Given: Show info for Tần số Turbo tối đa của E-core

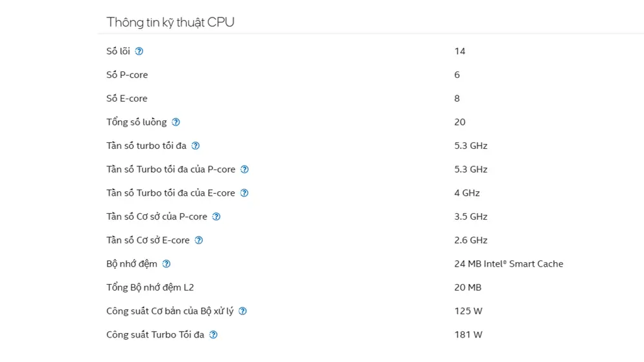Looking at the screenshot, I should tap(244, 193).
